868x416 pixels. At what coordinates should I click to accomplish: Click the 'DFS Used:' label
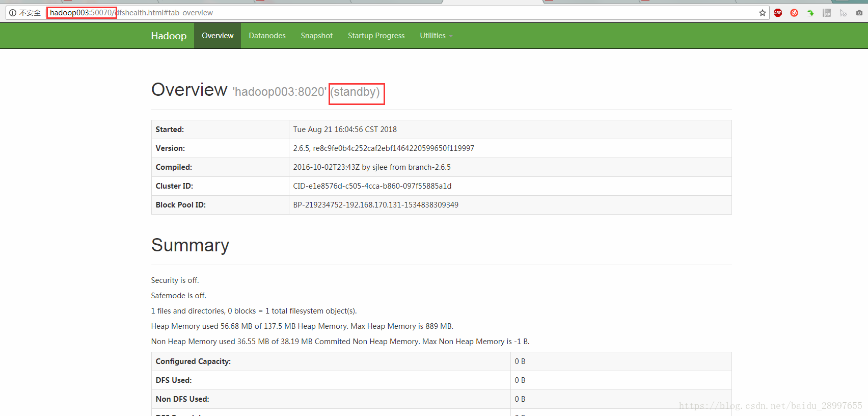tap(174, 380)
